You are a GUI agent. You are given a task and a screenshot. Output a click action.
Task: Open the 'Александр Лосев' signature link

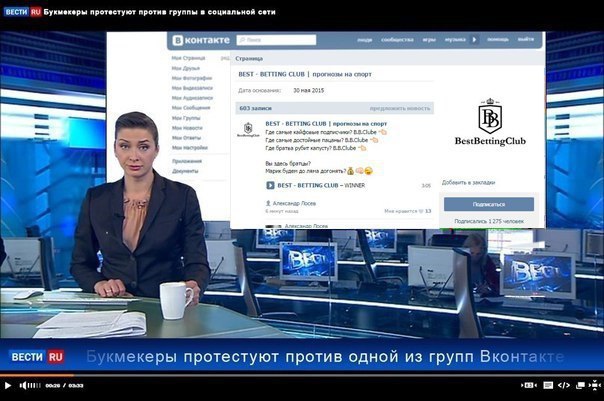point(294,203)
